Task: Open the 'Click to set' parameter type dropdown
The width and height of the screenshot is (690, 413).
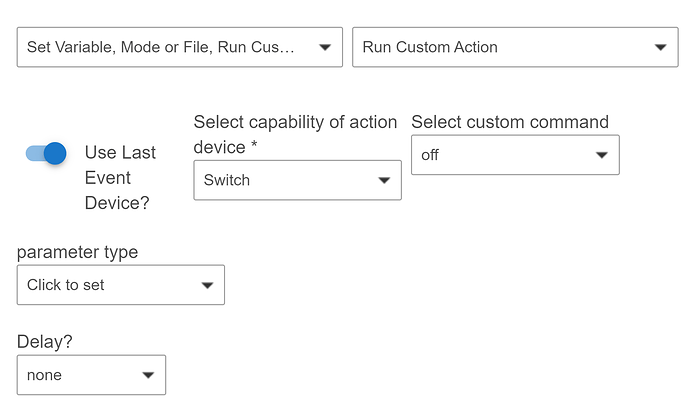Action: pyautogui.click(x=121, y=285)
